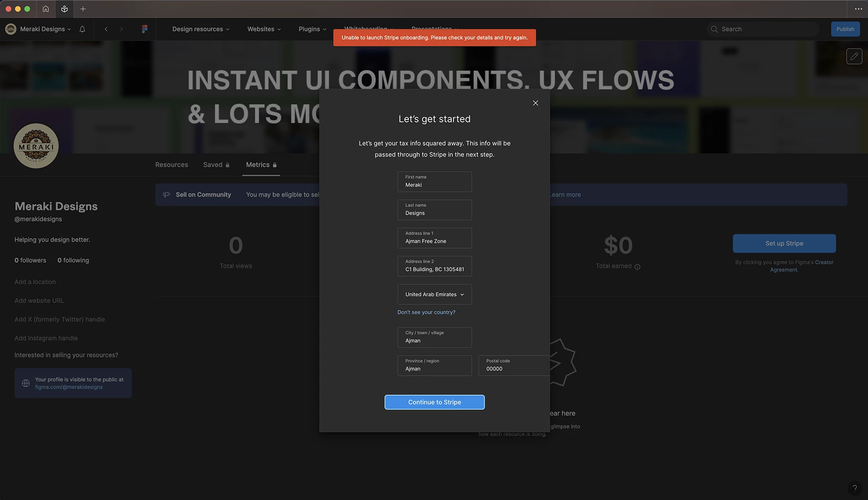868x500 pixels.
Task: Focus the City / town / village field
Action: 434,337
